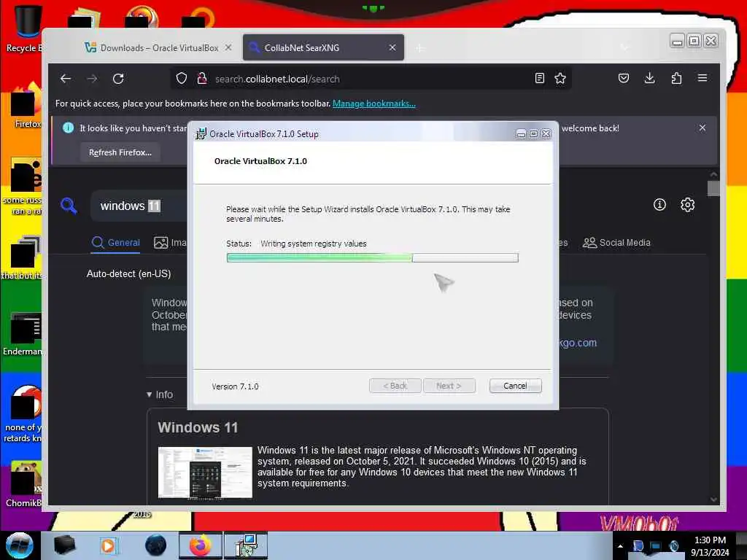747x560 pixels.
Task: Click the Manage bookmarks link
Action: pyautogui.click(x=374, y=104)
